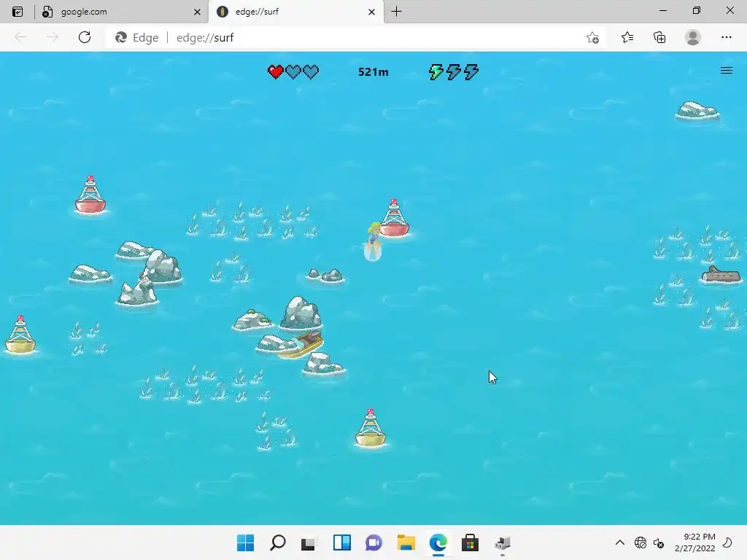Click the Microsoft Edge taskbar icon
747x560 pixels.
pos(438,542)
